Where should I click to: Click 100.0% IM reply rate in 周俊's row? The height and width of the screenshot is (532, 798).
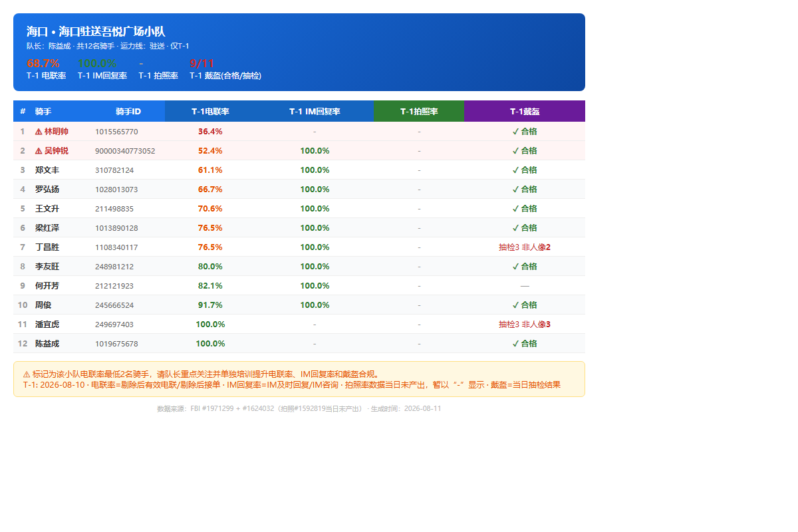click(315, 305)
